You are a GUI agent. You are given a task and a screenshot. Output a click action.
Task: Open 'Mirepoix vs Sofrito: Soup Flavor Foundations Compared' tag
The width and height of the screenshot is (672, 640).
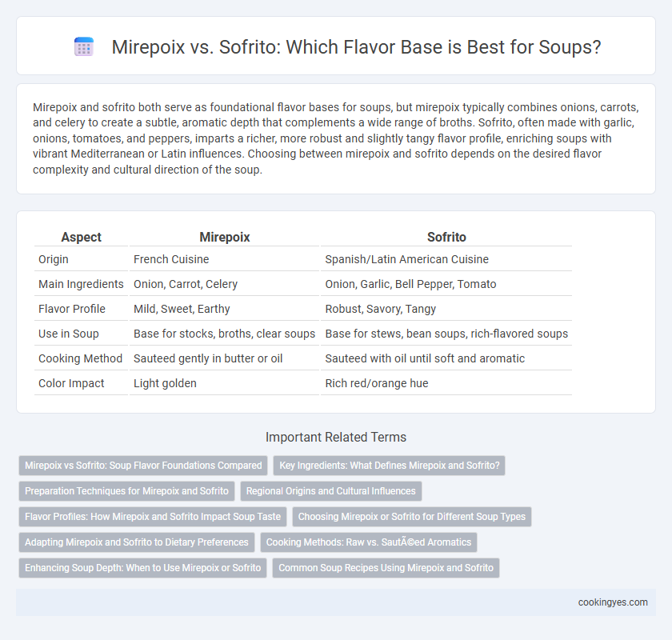click(143, 466)
